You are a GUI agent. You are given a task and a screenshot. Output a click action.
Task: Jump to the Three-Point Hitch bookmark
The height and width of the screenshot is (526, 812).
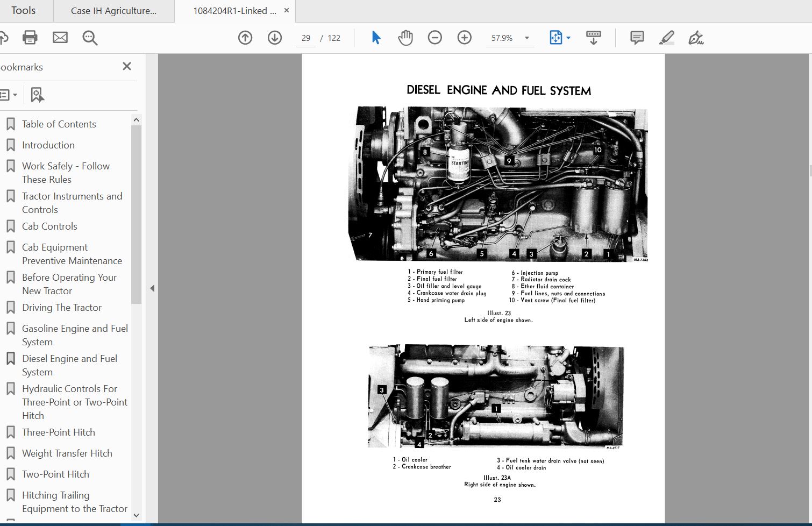coord(58,432)
